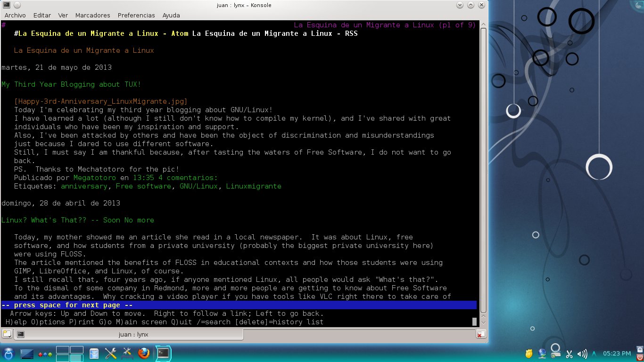This screenshot has width=644, height=362.
Task: Open the Editar menu
Action: (x=42, y=15)
